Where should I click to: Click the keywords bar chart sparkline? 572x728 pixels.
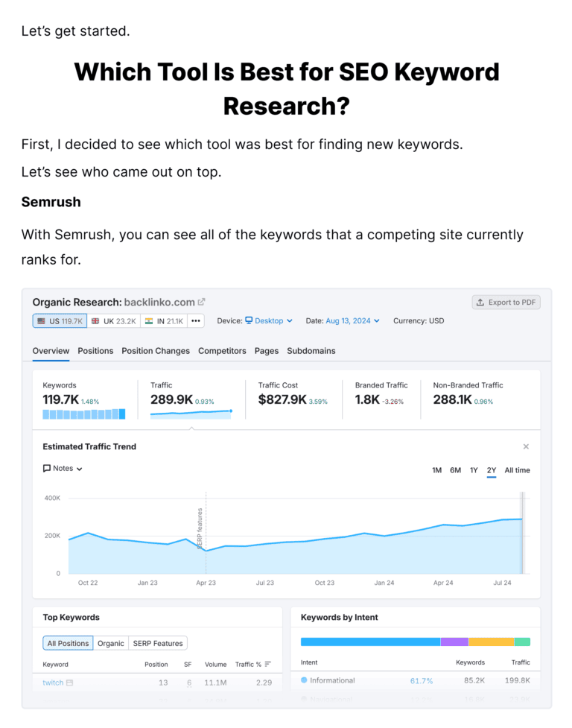pyautogui.click(x=83, y=414)
